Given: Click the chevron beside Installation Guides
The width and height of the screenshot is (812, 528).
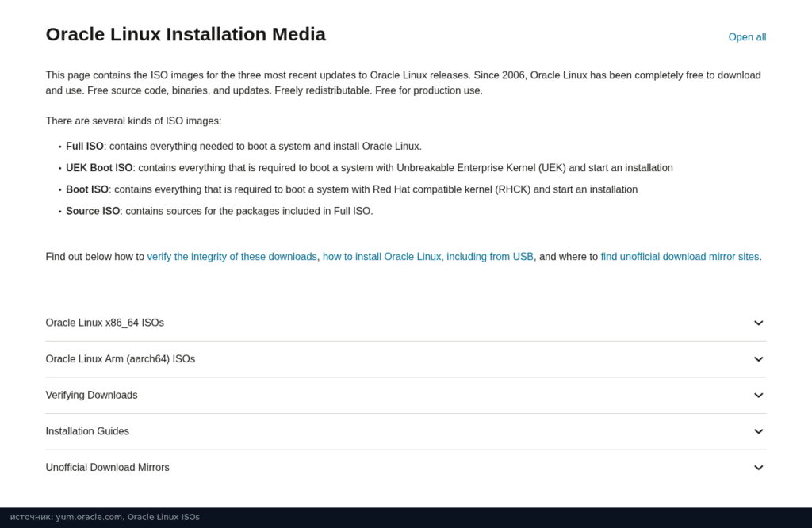Looking at the screenshot, I should 758,432.
